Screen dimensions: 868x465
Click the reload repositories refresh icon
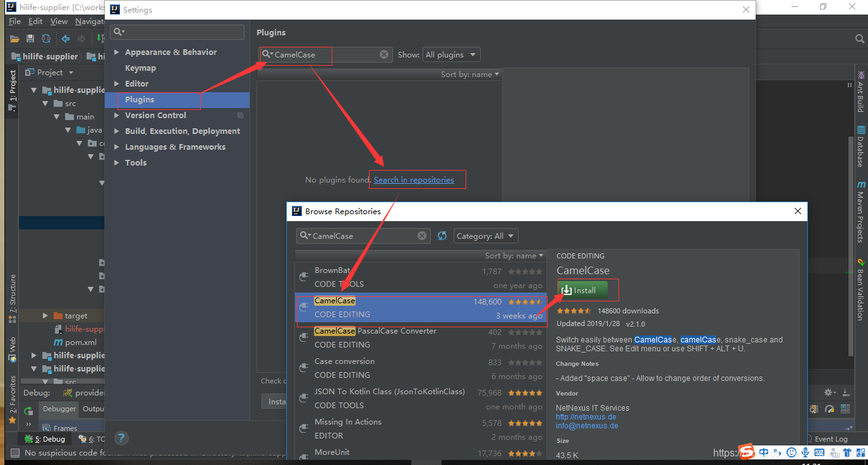(x=442, y=236)
